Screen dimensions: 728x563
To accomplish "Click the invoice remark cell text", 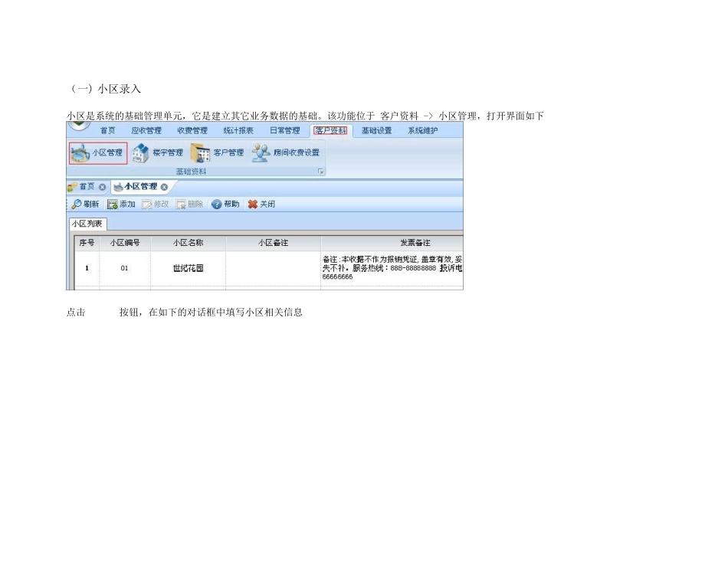I will click(x=392, y=268).
